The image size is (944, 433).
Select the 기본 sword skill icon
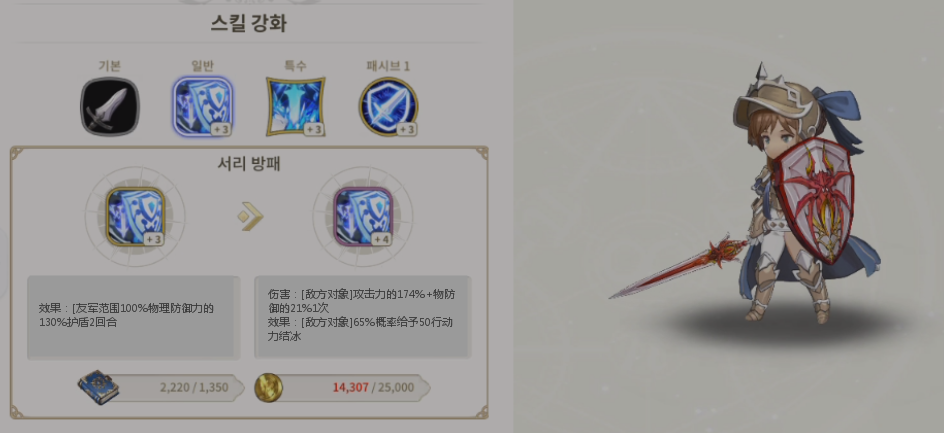tap(110, 107)
